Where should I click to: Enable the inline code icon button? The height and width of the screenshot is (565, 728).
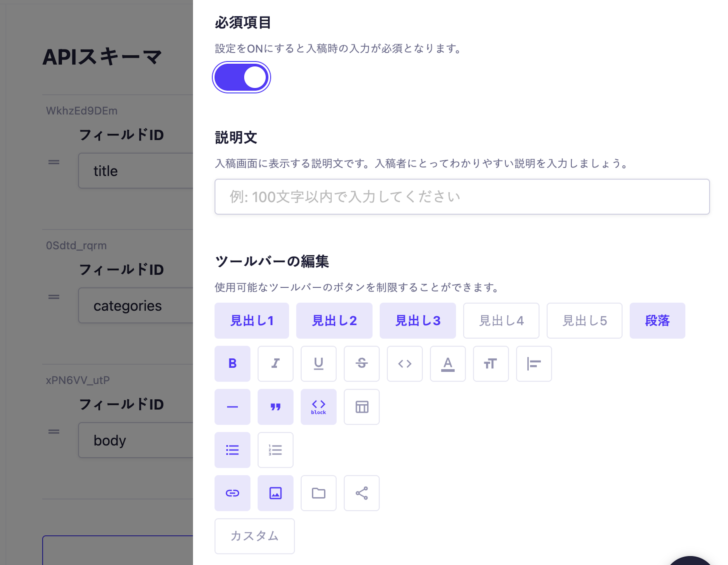tap(404, 364)
